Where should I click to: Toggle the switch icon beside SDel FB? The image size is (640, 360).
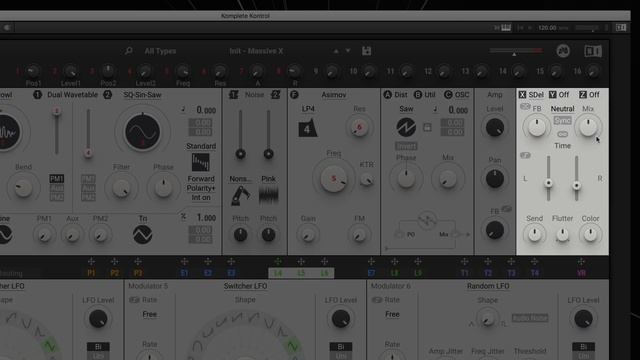[525, 107]
